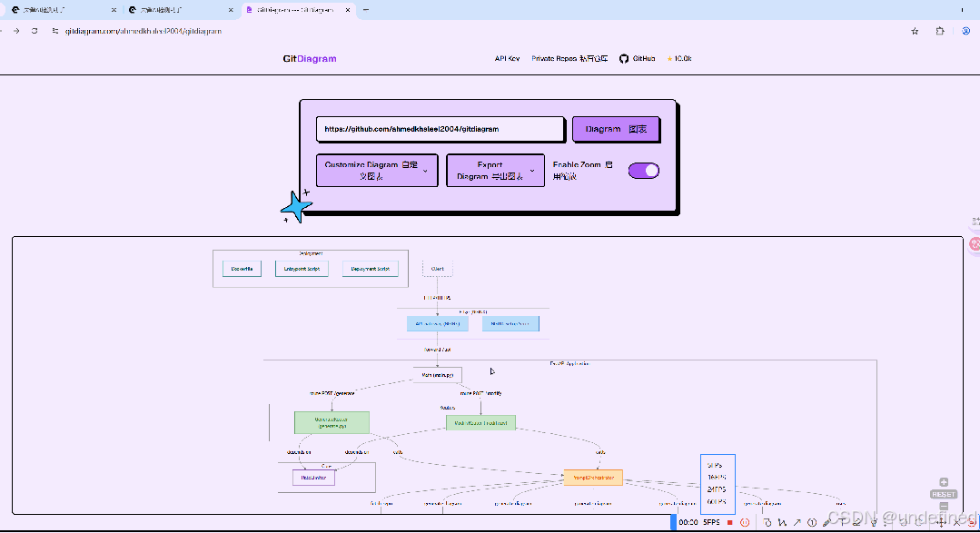Click the diagram zoom-in plus button

[944, 482]
